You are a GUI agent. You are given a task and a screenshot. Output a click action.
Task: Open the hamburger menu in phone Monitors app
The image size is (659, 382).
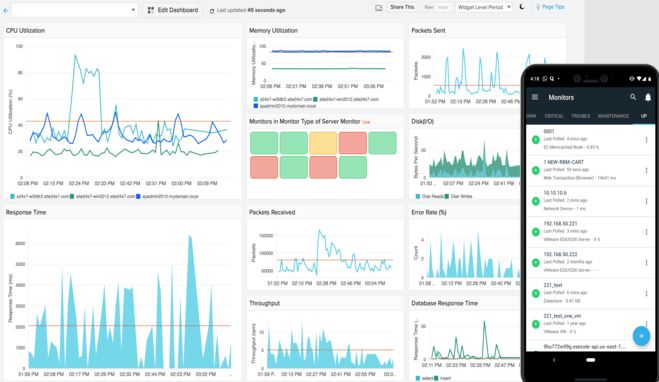(535, 97)
